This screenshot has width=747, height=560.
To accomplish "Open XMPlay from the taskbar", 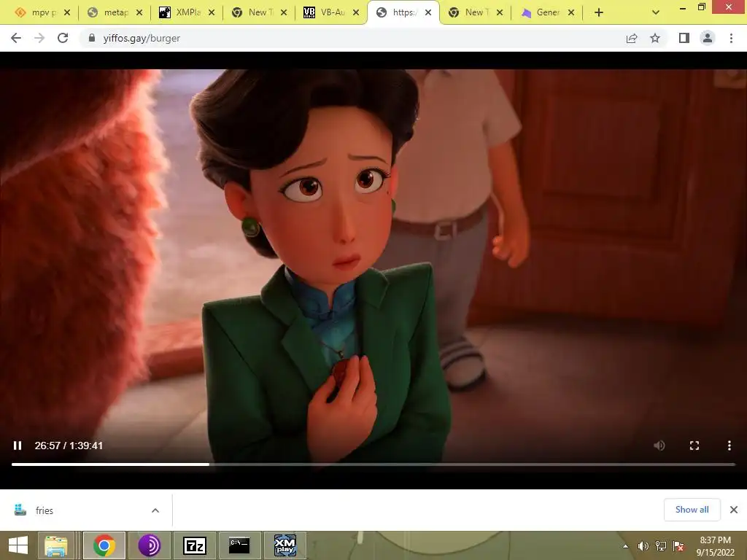I will 285,545.
